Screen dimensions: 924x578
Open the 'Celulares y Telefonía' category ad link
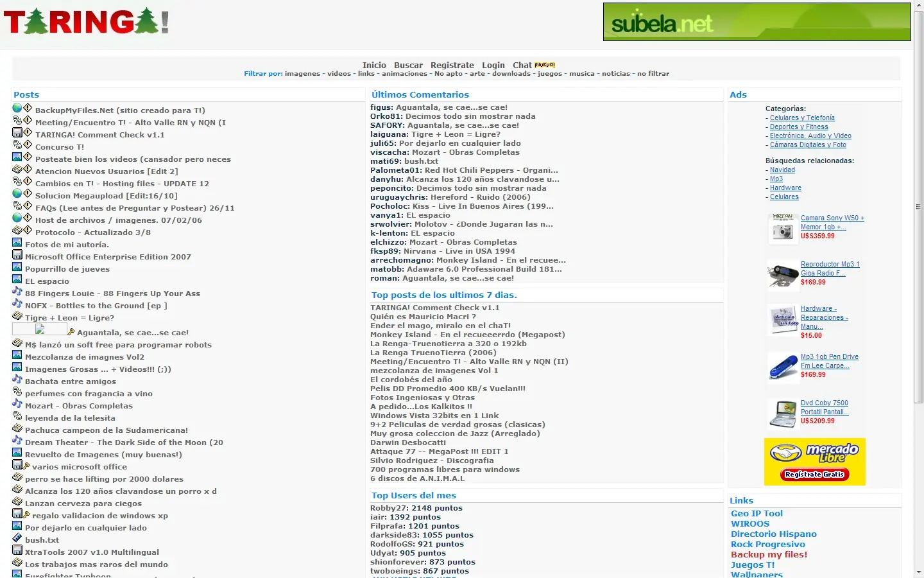[x=802, y=118]
